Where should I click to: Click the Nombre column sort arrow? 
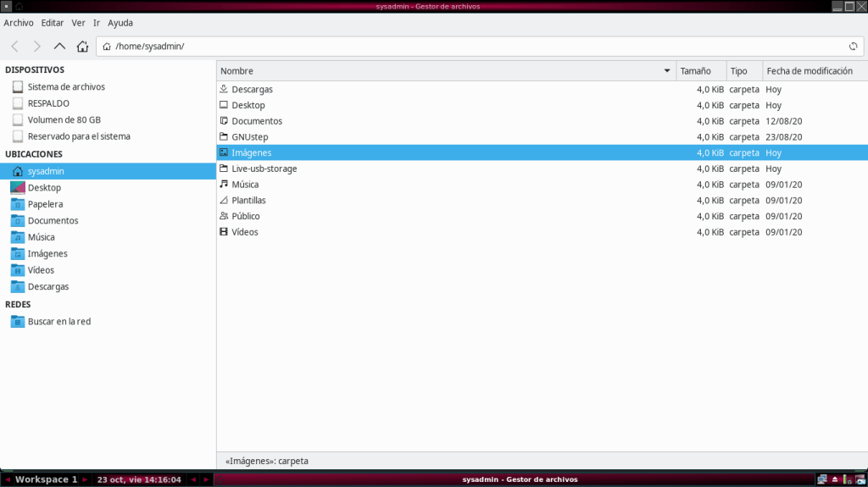point(667,71)
